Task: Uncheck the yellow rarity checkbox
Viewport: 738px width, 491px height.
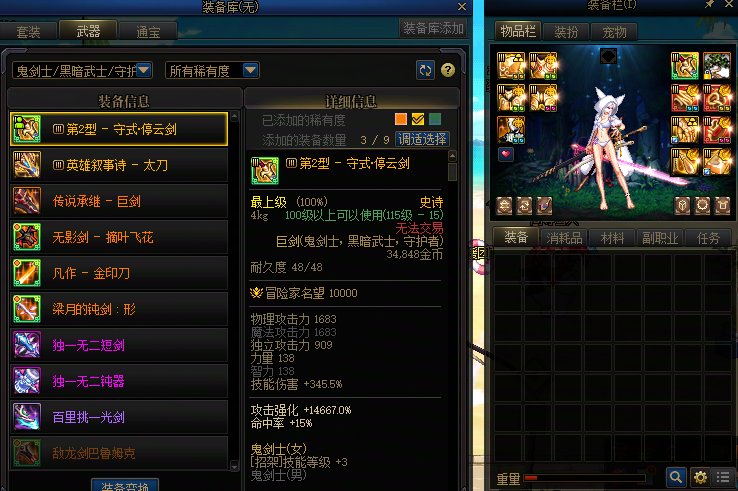Action: (x=417, y=119)
